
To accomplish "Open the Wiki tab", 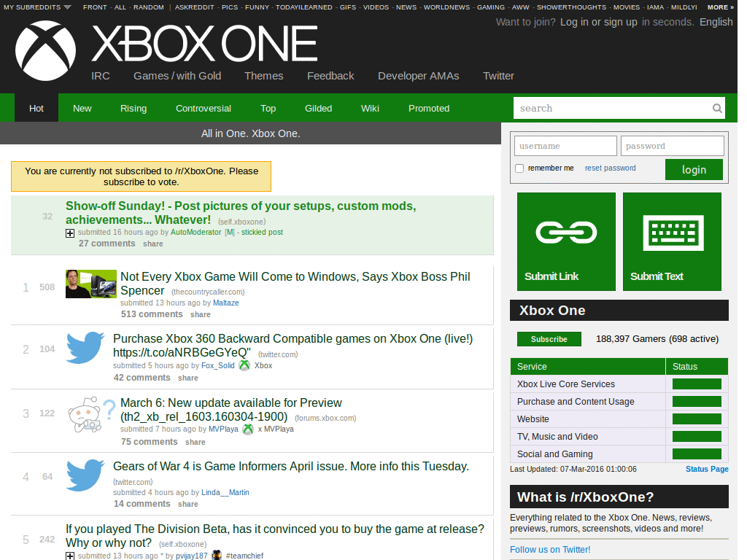I will (370, 108).
